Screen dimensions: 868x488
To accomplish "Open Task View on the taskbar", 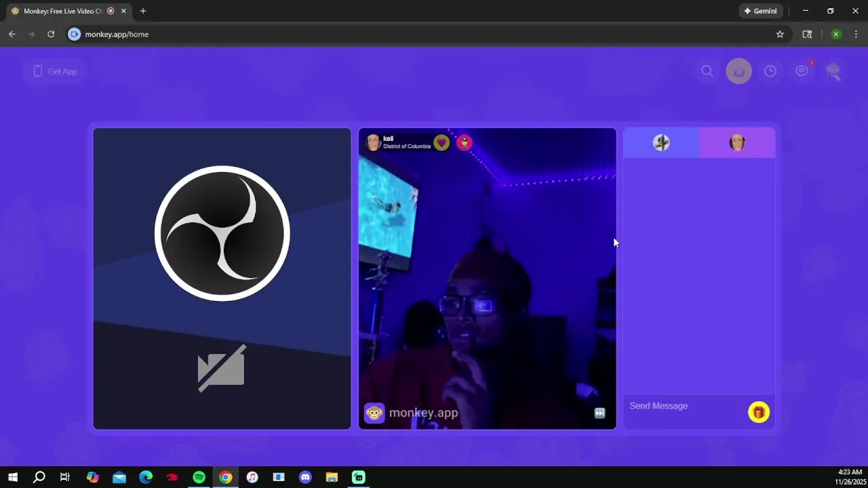I will 65,477.
